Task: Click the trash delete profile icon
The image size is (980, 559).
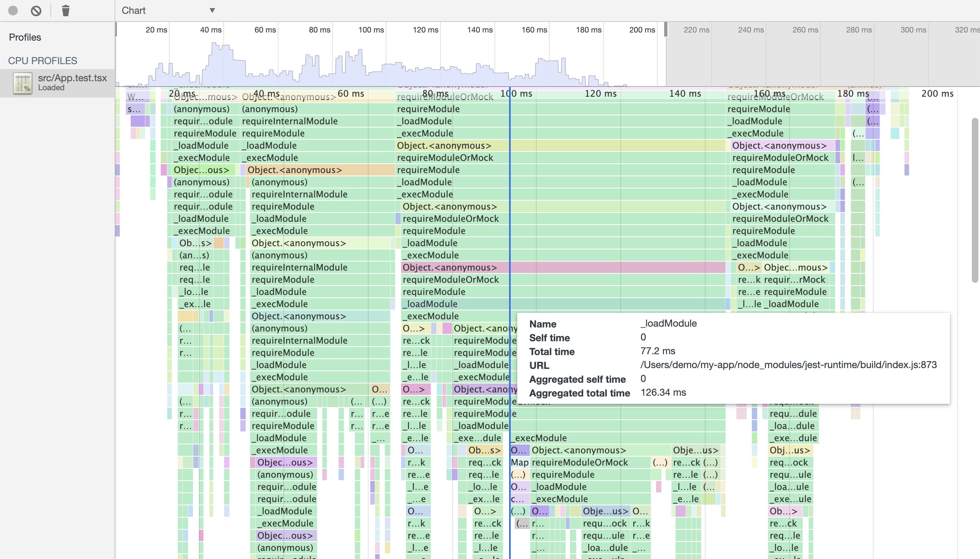Action: 65,11
